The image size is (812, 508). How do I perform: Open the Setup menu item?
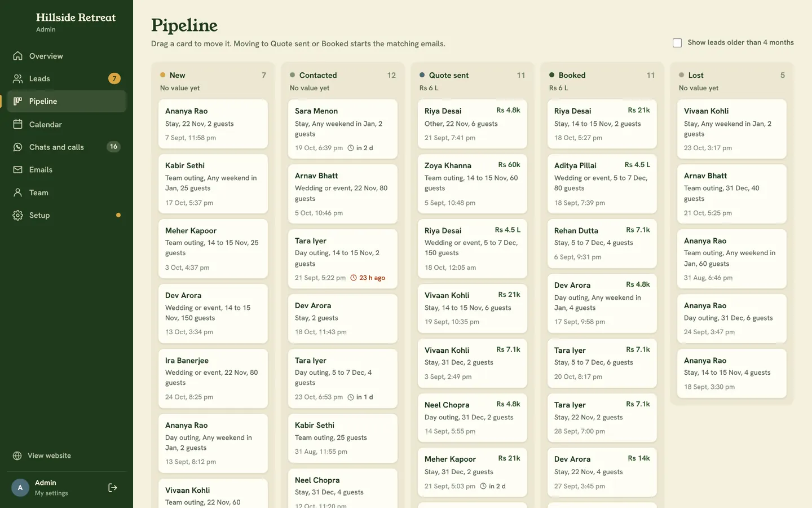point(67,215)
